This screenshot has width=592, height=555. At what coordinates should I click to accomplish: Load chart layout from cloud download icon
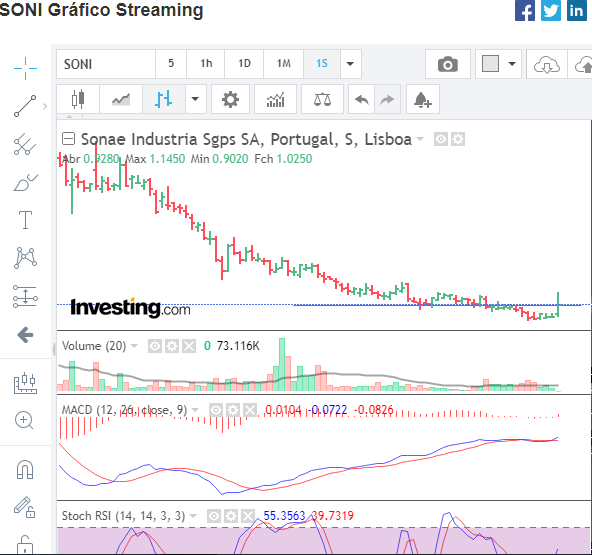tap(546, 64)
